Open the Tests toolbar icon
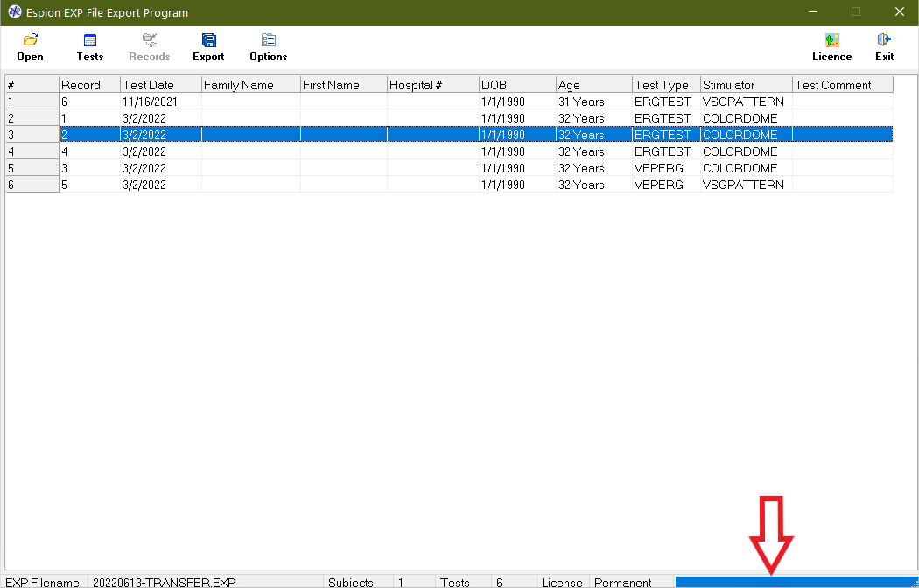 [89, 40]
